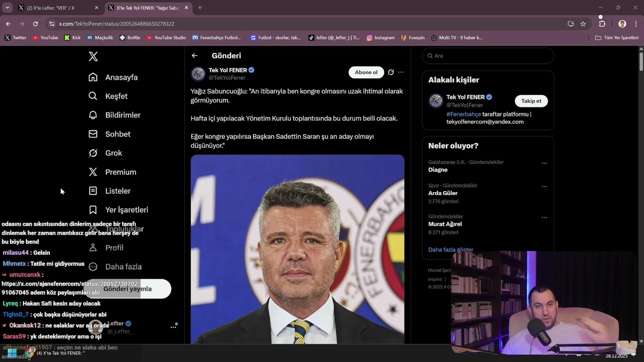Open Twitter bookmark

click(16, 38)
